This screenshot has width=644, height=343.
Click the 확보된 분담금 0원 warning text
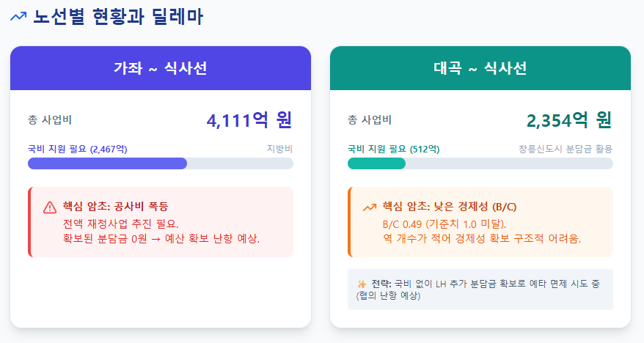(161, 238)
